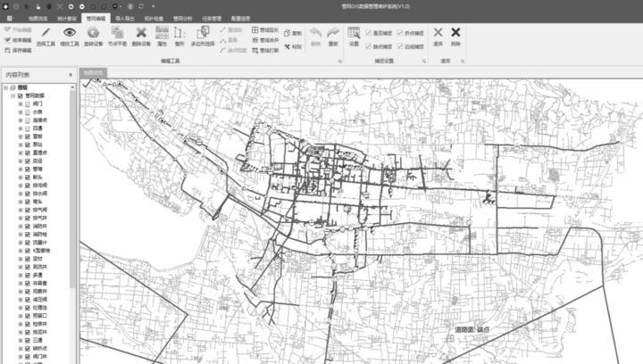The image size is (643, 364).
Task: Click the undo arrow icon
Action: pos(315,33)
